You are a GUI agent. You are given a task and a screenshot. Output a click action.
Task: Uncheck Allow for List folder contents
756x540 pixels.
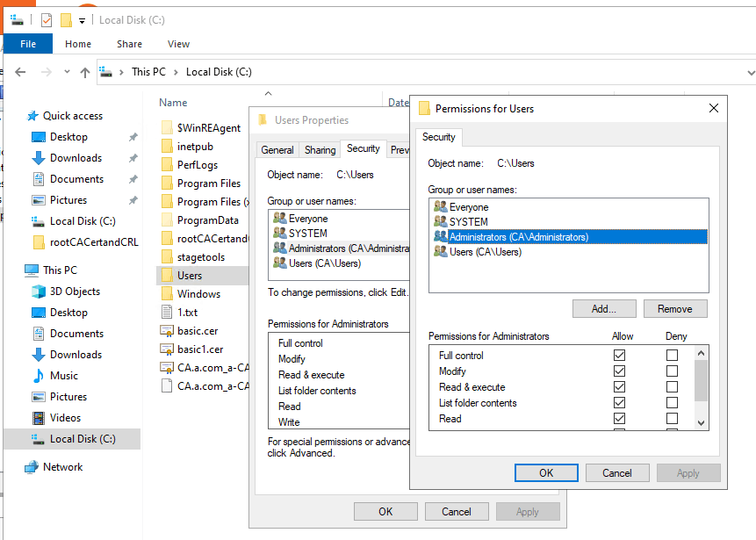tap(620, 403)
